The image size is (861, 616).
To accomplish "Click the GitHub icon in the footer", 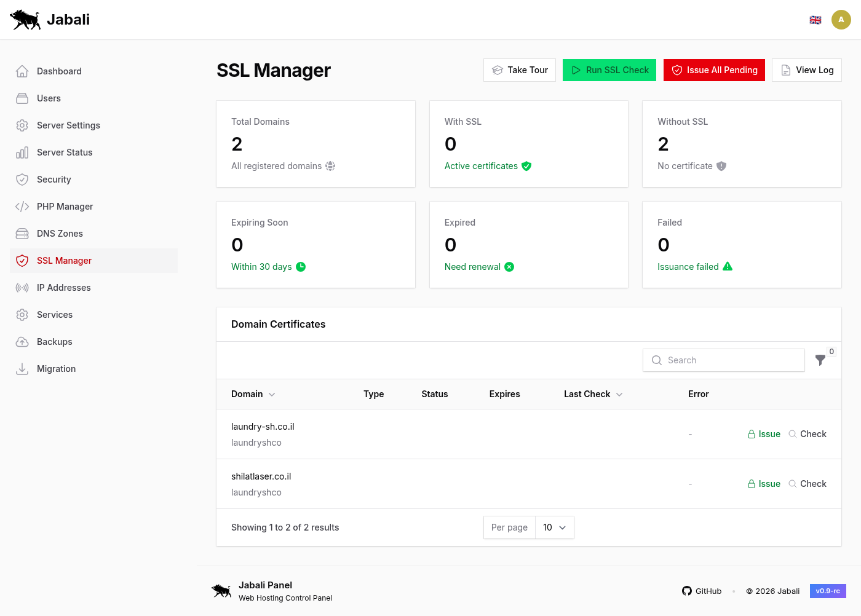I will [686, 591].
